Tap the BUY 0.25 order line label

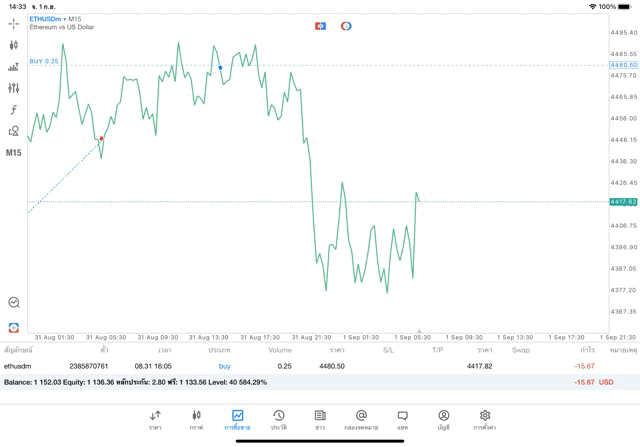pos(44,61)
